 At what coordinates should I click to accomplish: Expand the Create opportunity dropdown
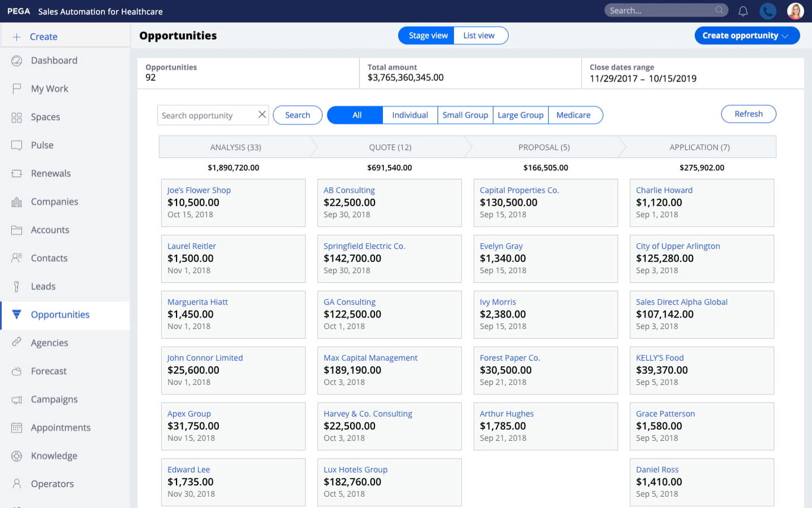click(747, 36)
